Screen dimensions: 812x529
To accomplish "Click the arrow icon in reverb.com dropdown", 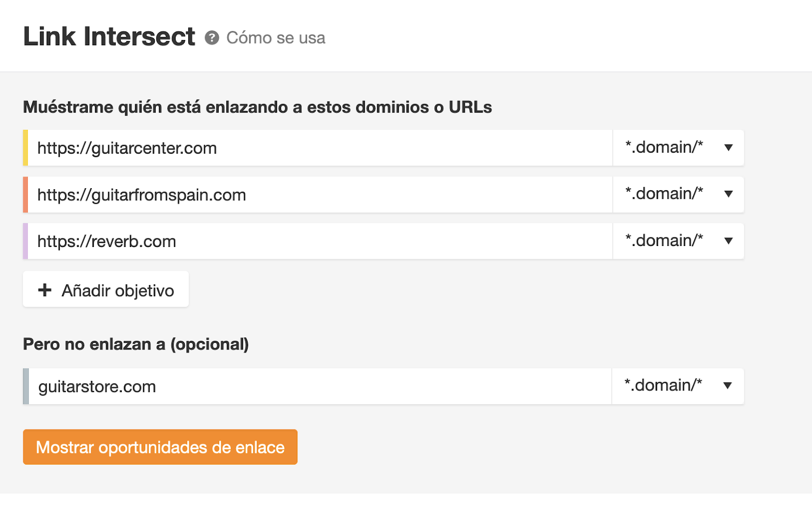I will pos(729,241).
